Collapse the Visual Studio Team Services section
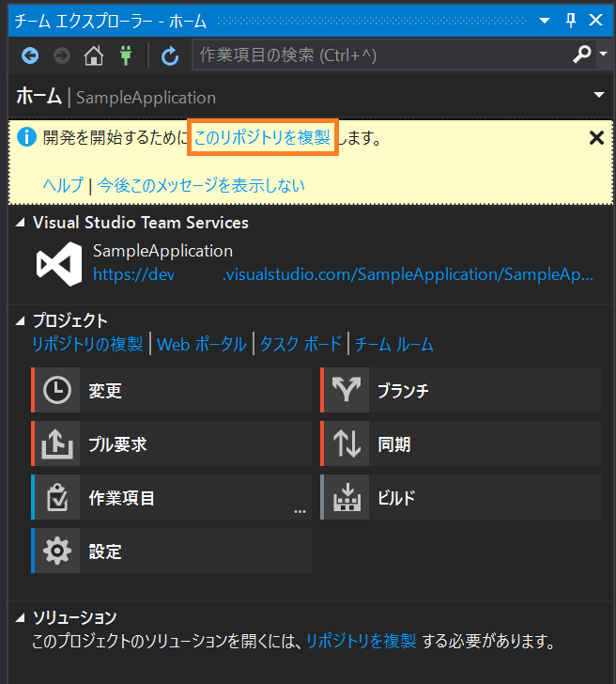This screenshot has height=684, width=616. point(20,223)
